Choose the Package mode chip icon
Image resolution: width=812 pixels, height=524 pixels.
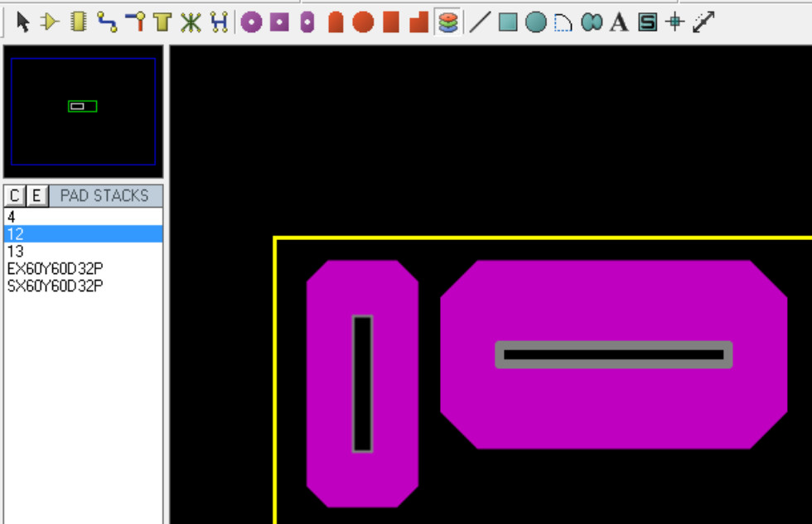point(79,22)
